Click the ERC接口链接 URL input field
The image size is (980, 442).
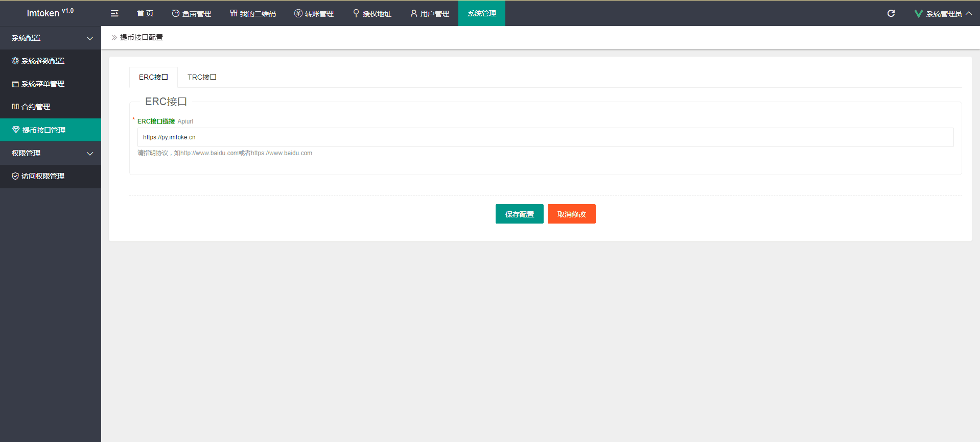coord(545,137)
